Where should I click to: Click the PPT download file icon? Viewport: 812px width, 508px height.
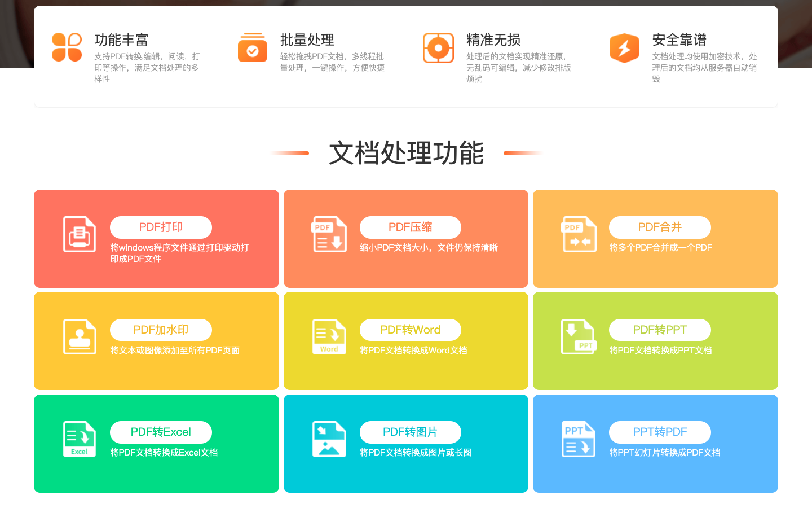pos(579,336)
